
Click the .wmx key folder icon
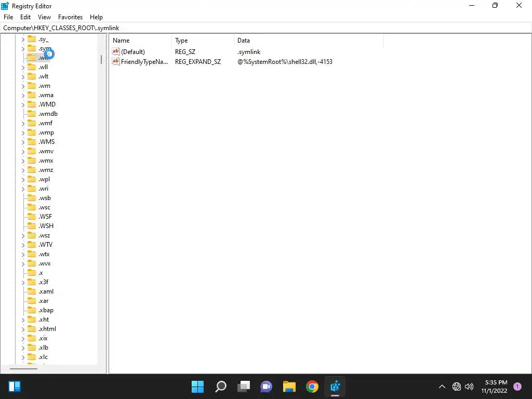coord(32,161)
